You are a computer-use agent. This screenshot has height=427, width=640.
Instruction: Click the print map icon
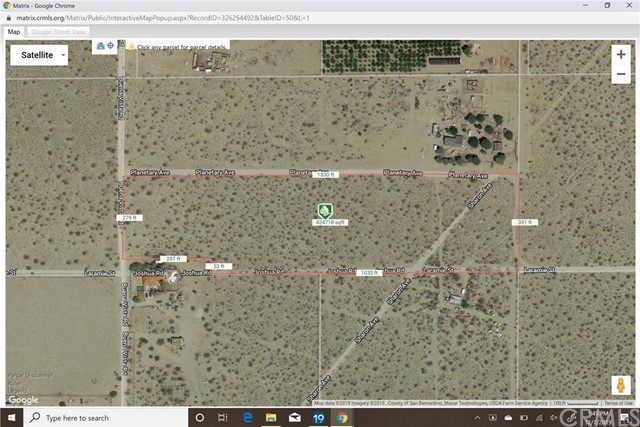click(x=100, y=46)
